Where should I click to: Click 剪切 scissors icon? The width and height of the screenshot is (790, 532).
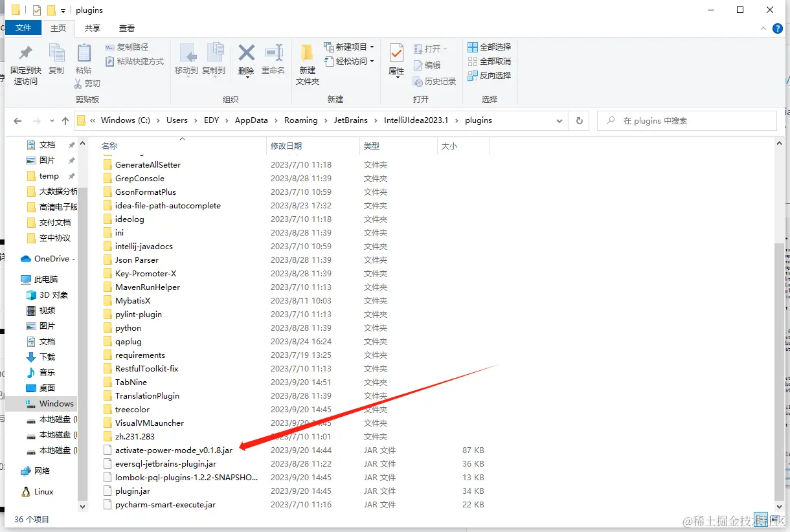78,83
